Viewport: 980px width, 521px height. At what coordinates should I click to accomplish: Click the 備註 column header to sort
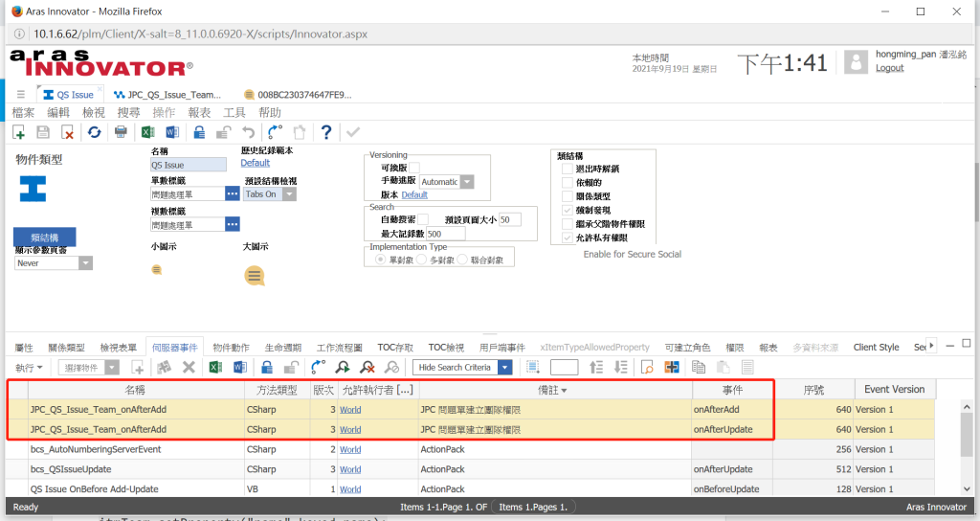555,390
